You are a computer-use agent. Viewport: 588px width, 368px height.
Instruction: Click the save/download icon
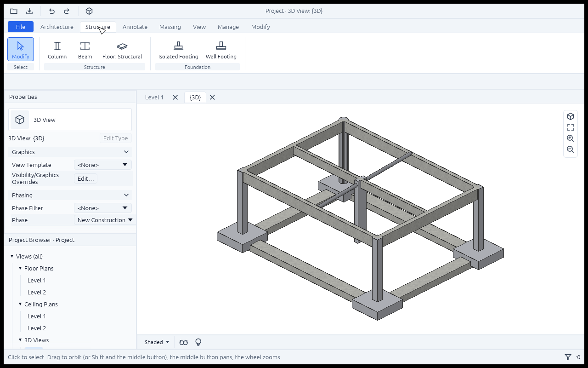pos(29,11)
